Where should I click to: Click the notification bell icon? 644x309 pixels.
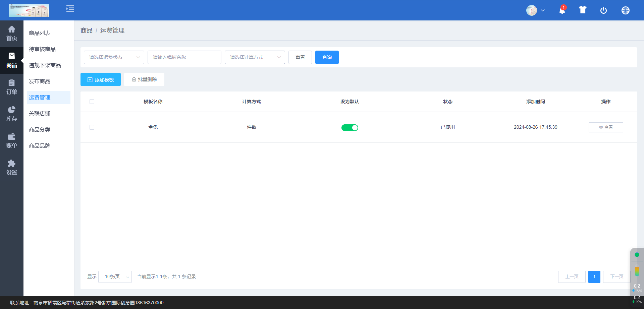[x=562, y=10]
